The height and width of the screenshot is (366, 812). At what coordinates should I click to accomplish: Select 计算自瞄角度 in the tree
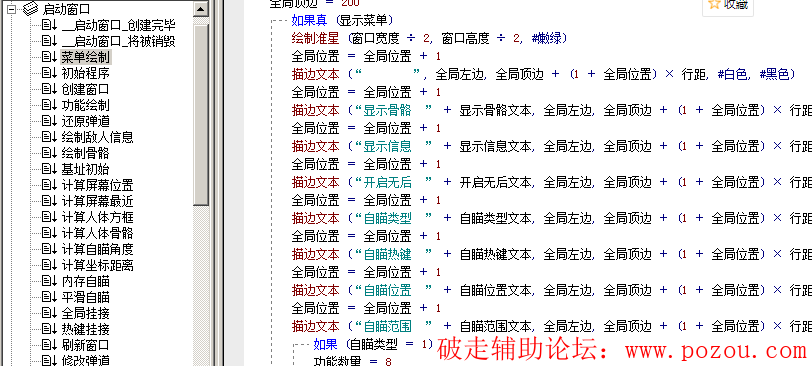pos(97,250)
